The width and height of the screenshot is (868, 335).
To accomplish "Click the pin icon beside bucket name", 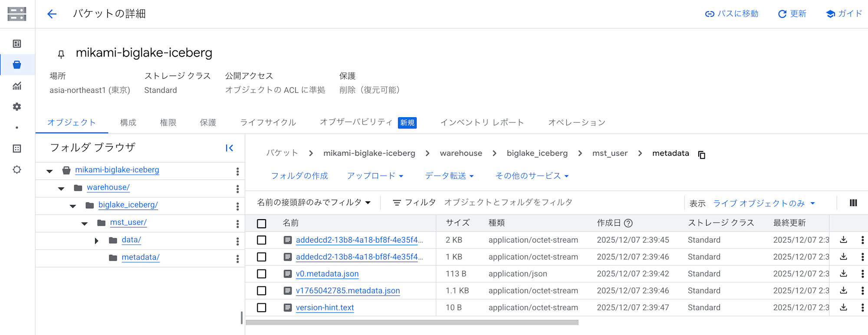I will (x=61, y=54).
